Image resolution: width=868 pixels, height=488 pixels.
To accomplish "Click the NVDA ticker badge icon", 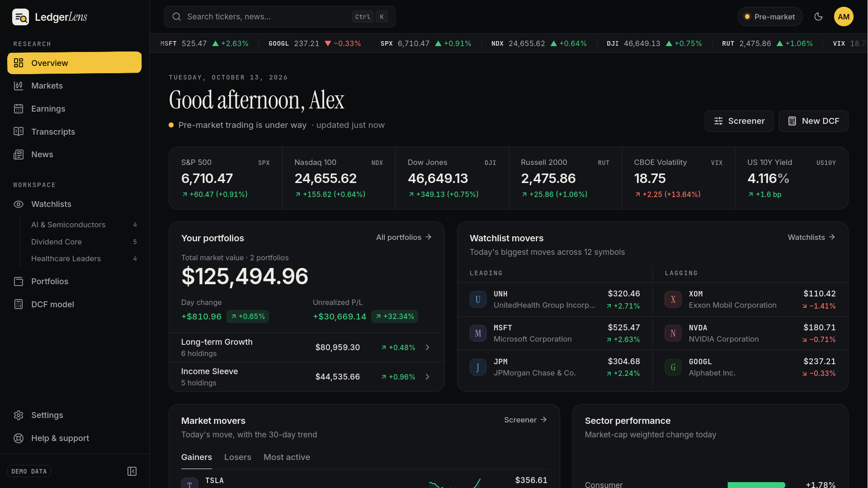I will tap(673, 333).
